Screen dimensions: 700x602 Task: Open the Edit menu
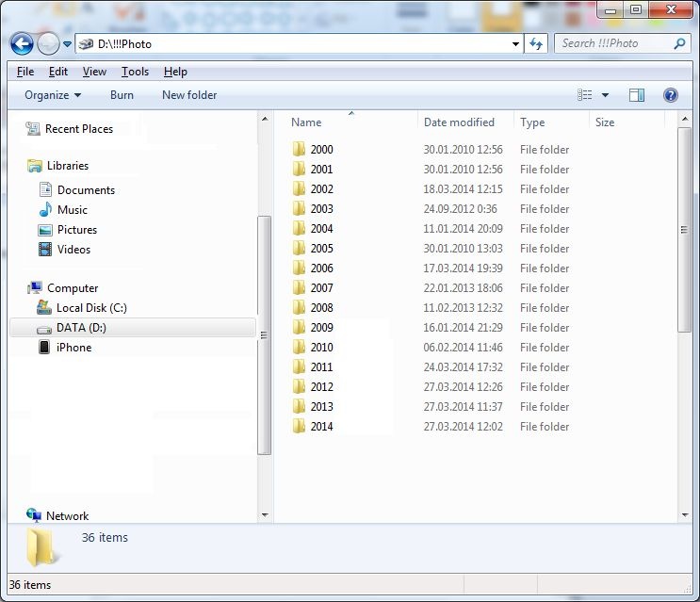(58, 72)
